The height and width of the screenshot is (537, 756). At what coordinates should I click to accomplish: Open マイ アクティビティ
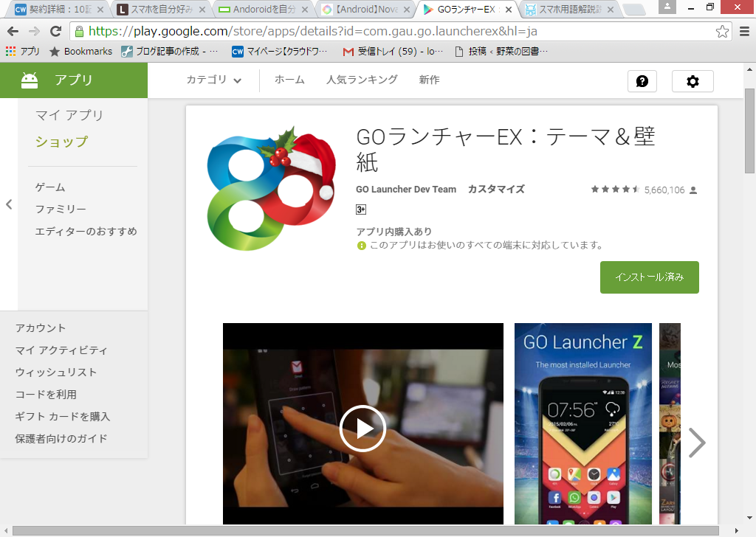click(x=61, y=350)
